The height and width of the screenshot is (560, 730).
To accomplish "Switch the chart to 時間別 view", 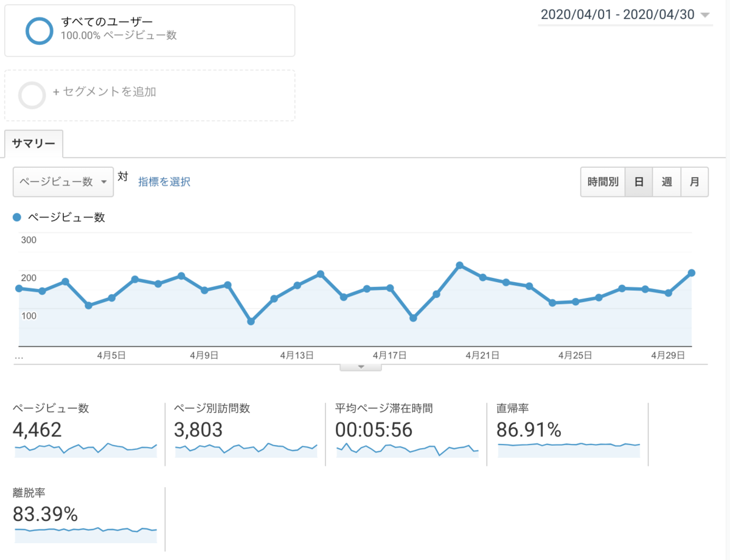I will pyautogui.click(x=602, y=181).
